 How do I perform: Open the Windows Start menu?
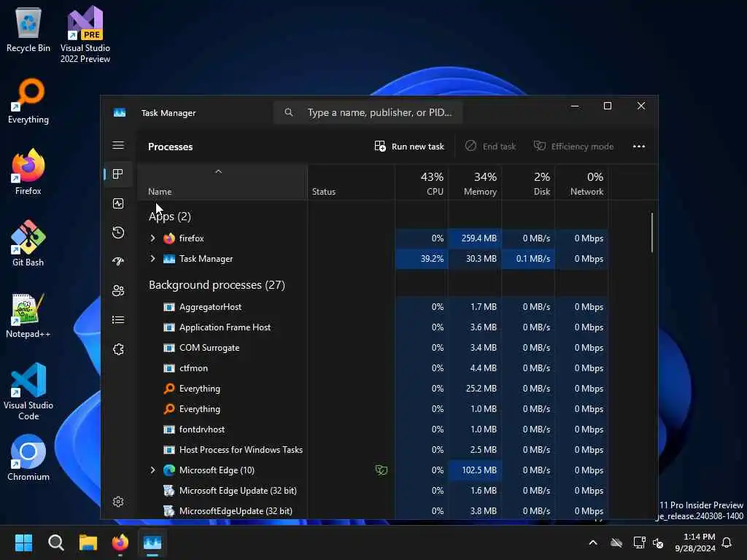23,542
